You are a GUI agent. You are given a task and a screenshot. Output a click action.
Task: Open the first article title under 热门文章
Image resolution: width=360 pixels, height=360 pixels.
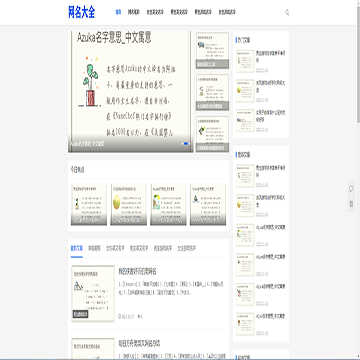(270, 57)
